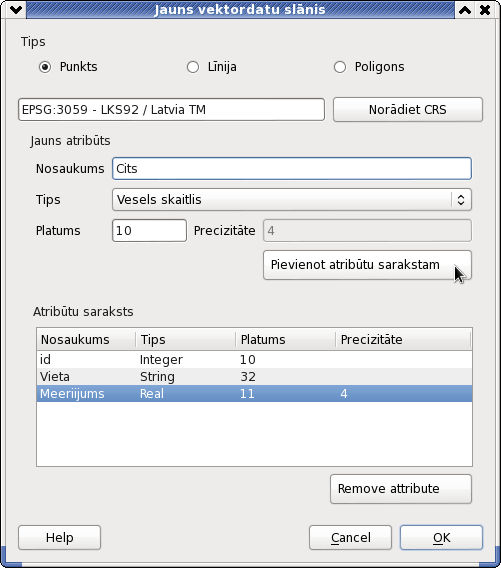501x568 pixels.
Task: Click the shade-up arrow in title bar
Action: (x=465, y=10)
